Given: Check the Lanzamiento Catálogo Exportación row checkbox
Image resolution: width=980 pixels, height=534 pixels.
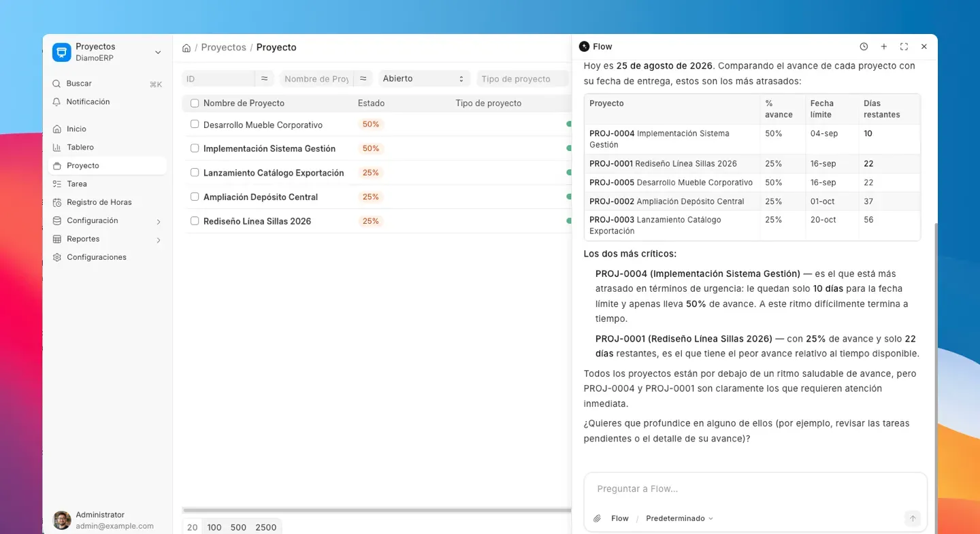Looking at the screenshot, I should pyautogui.click(x=195, y=173).
